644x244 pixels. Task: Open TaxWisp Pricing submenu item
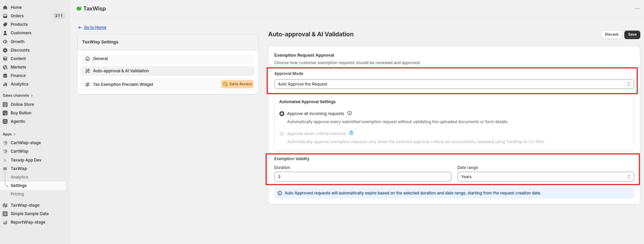[x=17, y=194]
